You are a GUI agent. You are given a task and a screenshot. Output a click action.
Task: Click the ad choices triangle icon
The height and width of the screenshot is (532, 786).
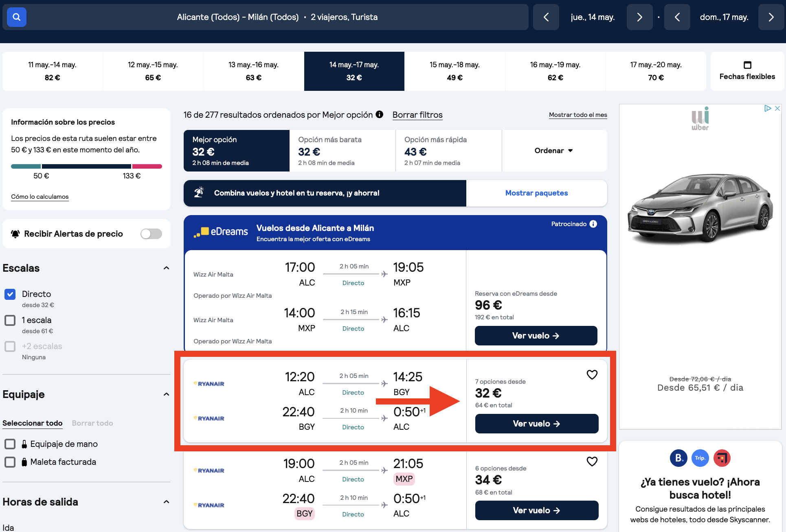click(x=768, y=108)
